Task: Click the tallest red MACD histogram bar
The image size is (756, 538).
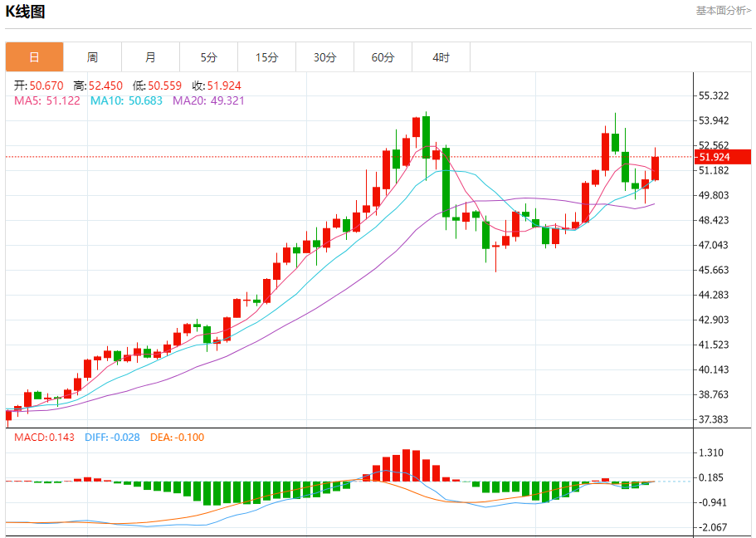Action: click(406, 465)
